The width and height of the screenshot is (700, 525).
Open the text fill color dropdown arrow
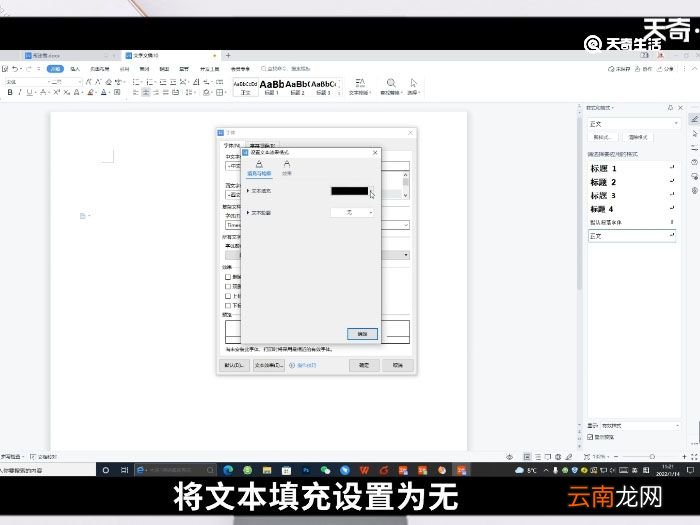372,191
